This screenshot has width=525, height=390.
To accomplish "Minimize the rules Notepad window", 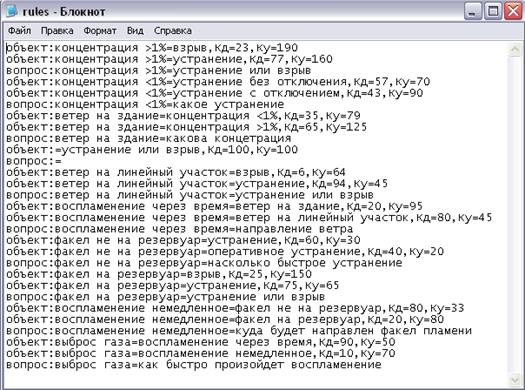I will click(x=473, y=11).
